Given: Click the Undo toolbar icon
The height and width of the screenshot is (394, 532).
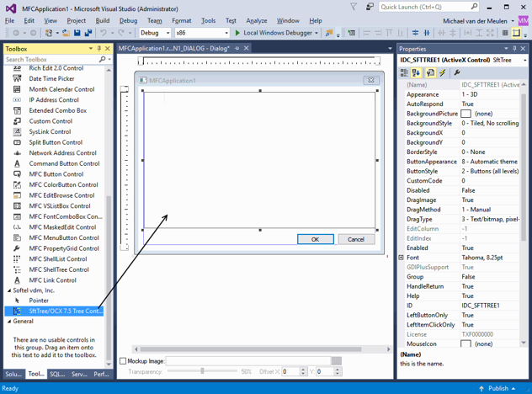Looking at the screenshot, I should pos(104,33).
